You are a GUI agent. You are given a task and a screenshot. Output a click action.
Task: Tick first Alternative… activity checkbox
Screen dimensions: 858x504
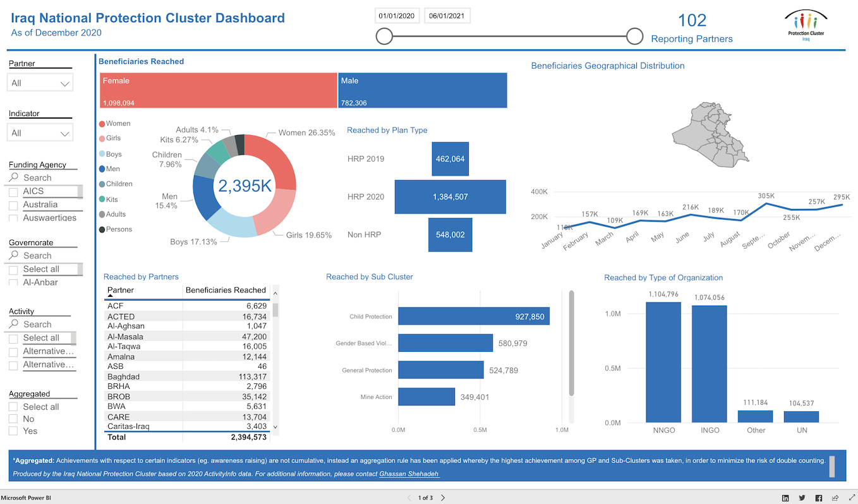13,351
